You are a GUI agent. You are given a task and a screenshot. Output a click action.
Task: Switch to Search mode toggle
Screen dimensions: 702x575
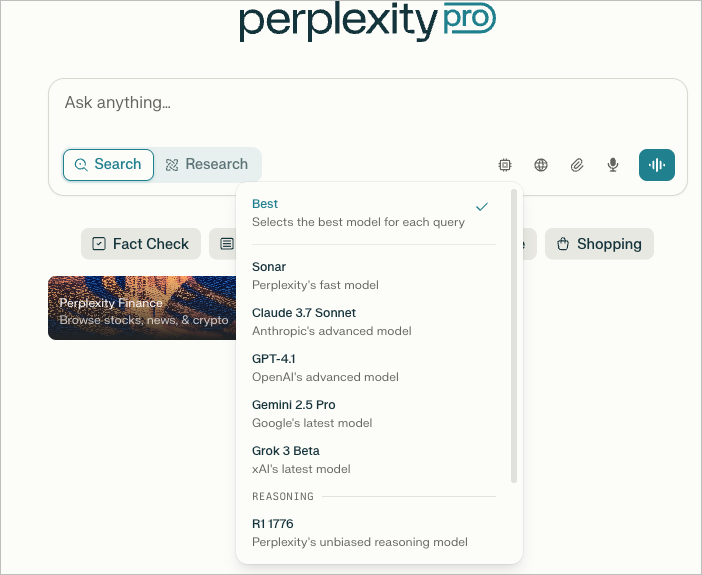[108, 165]
